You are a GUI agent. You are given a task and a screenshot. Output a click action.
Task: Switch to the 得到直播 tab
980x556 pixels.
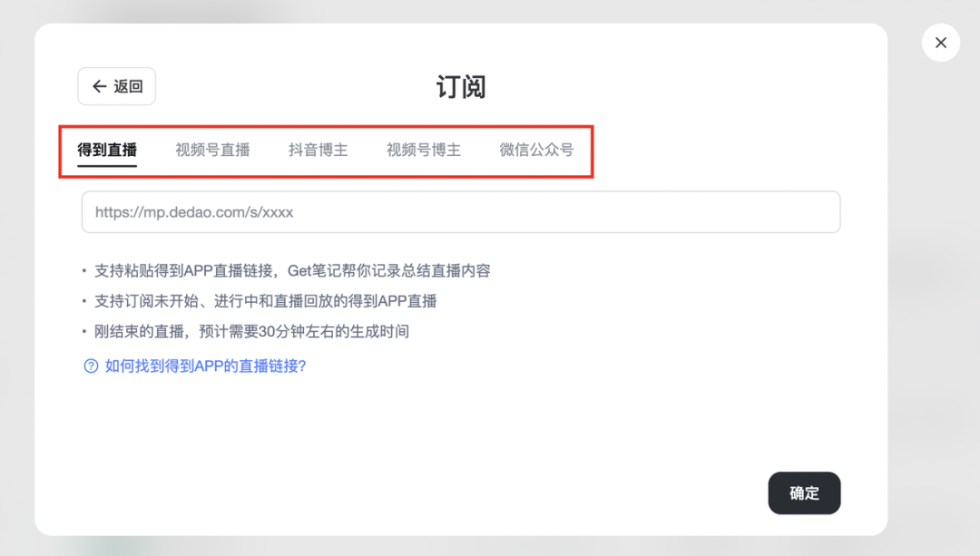tap(107, 150)
